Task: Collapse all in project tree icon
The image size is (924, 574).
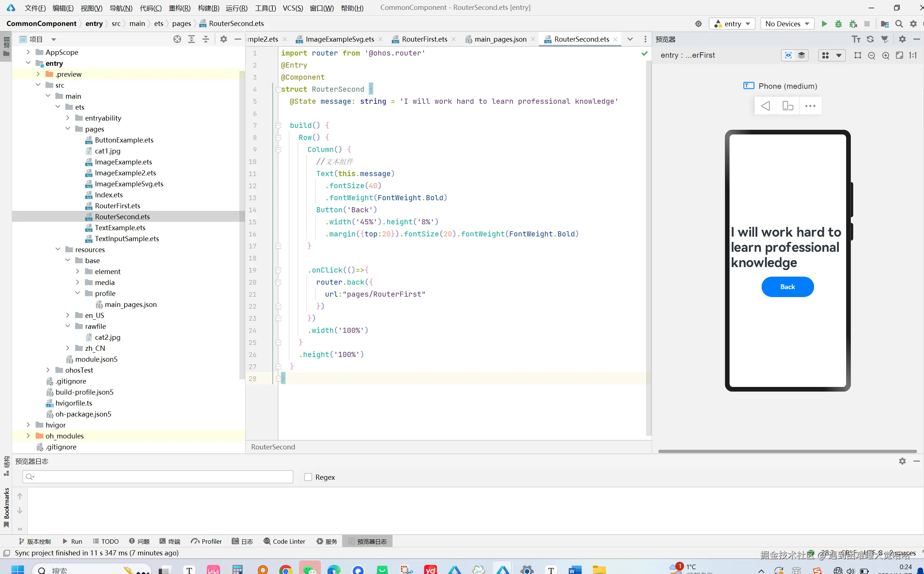Action: tap(205, 39)
